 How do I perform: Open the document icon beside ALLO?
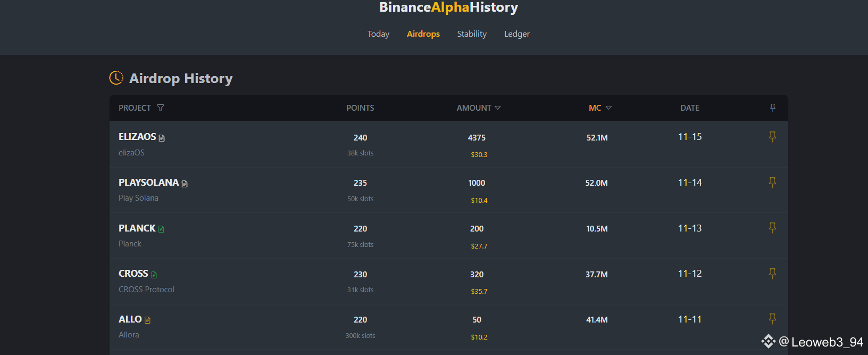(147, 320)
